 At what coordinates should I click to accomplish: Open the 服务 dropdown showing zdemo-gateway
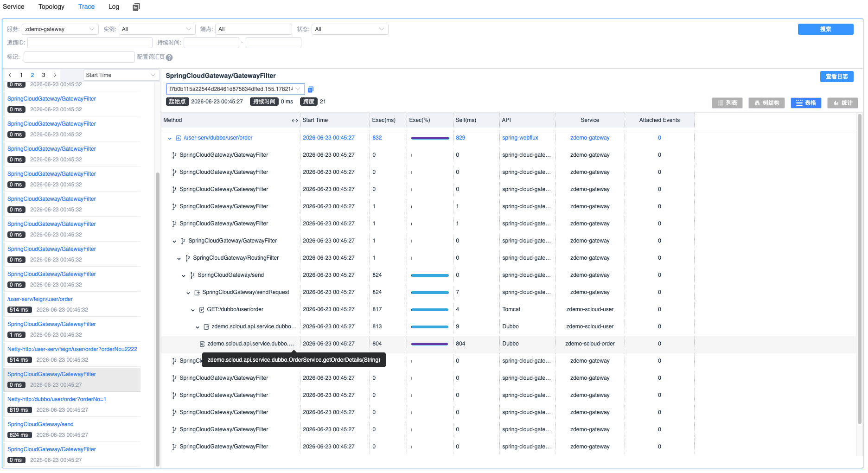click(60, 29)
